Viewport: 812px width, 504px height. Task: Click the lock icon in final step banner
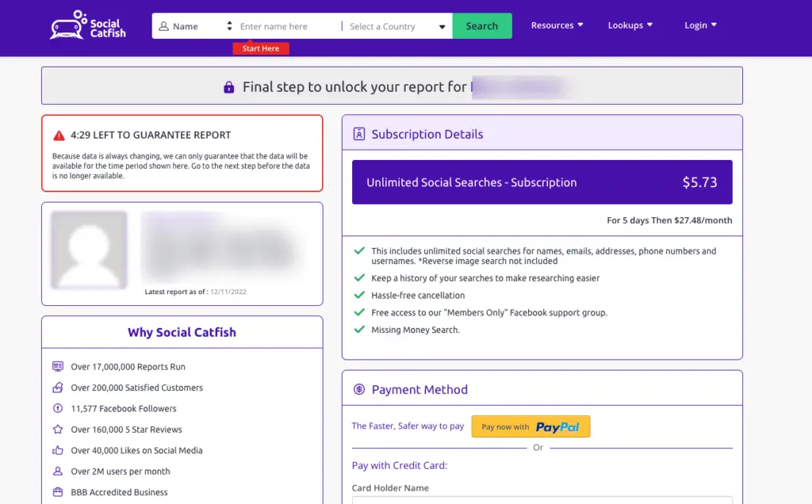(x=229, y=87)
